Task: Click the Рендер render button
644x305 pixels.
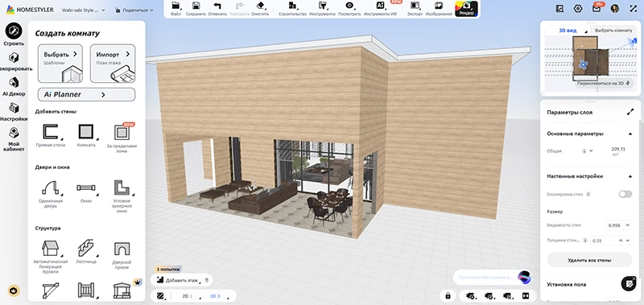Action: tap(466, 9)
